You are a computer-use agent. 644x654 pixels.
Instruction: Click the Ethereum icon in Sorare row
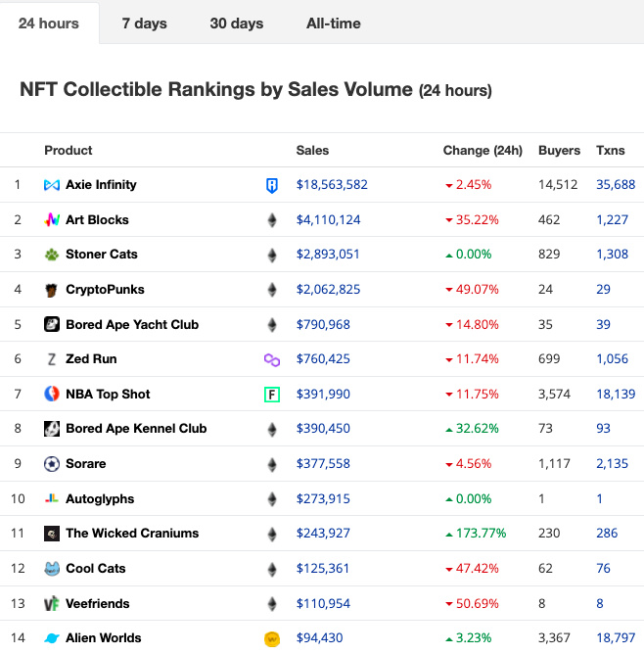point(272,465)
